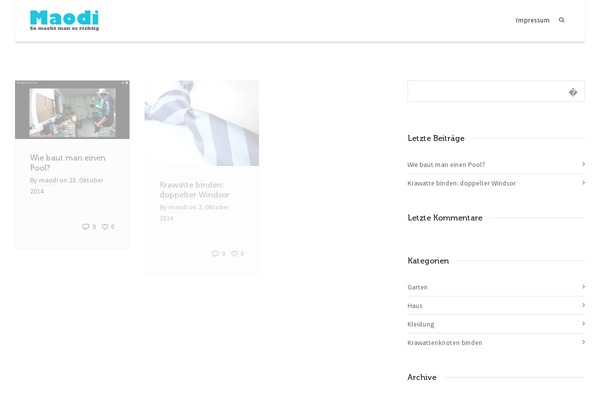Open post title 'Krawatte binden: doppelter Windsor' card
The image size is (600, 400).
pos(194,189)
